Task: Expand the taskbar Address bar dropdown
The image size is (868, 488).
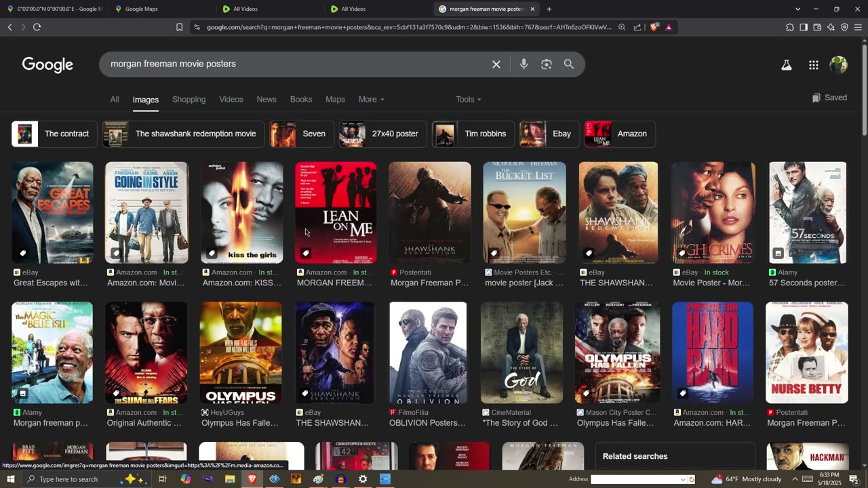Action: tap(683, 479)
